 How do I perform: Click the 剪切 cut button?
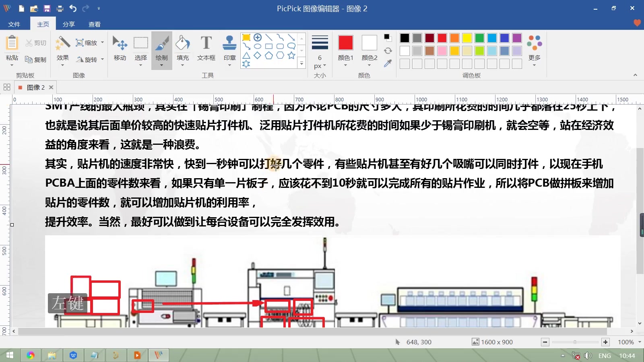tap(36, 43)
